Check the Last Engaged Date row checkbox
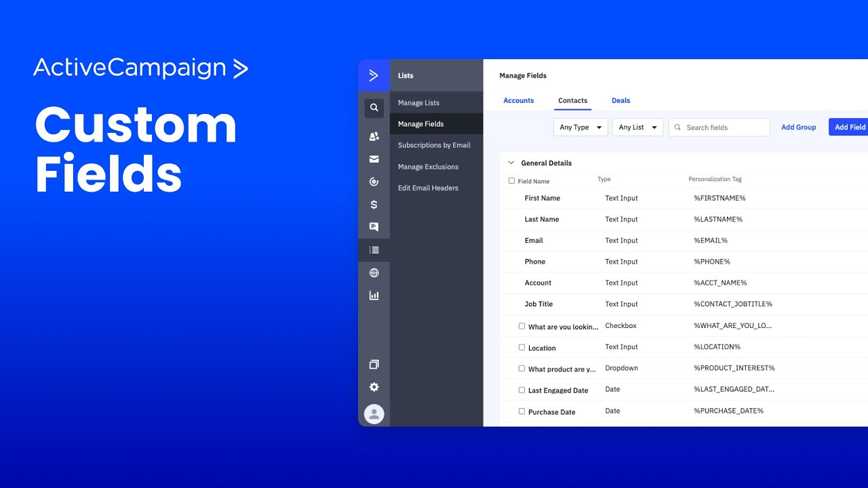 point(521,390)
